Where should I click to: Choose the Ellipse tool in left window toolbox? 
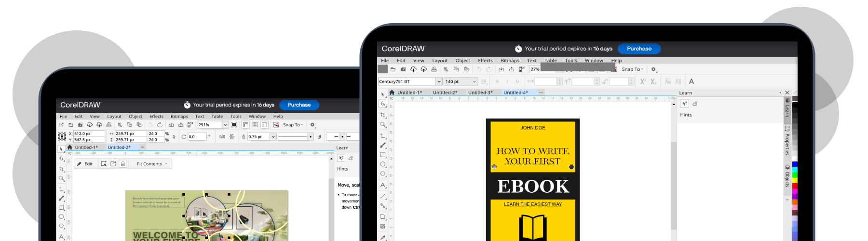pos(61,217)
